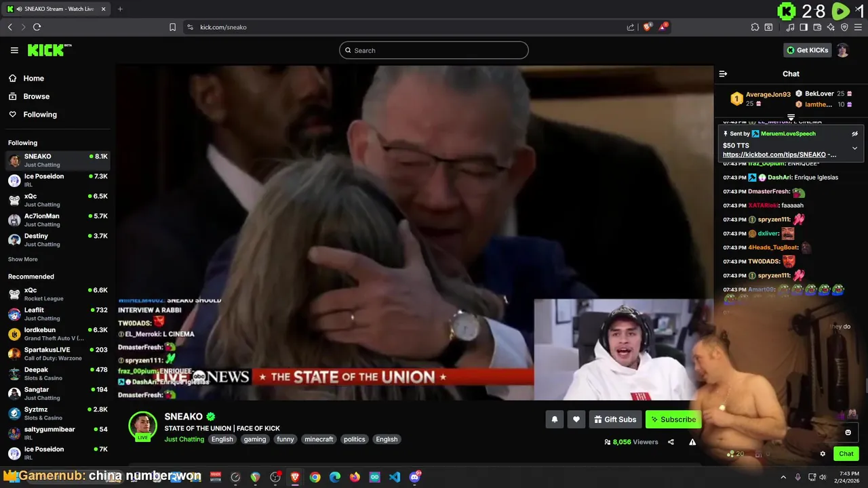The height and width of the screenshot is (488, 868).
Task: Open SpartakusLIVE recommended channel
Action: [x=58, y=354]
